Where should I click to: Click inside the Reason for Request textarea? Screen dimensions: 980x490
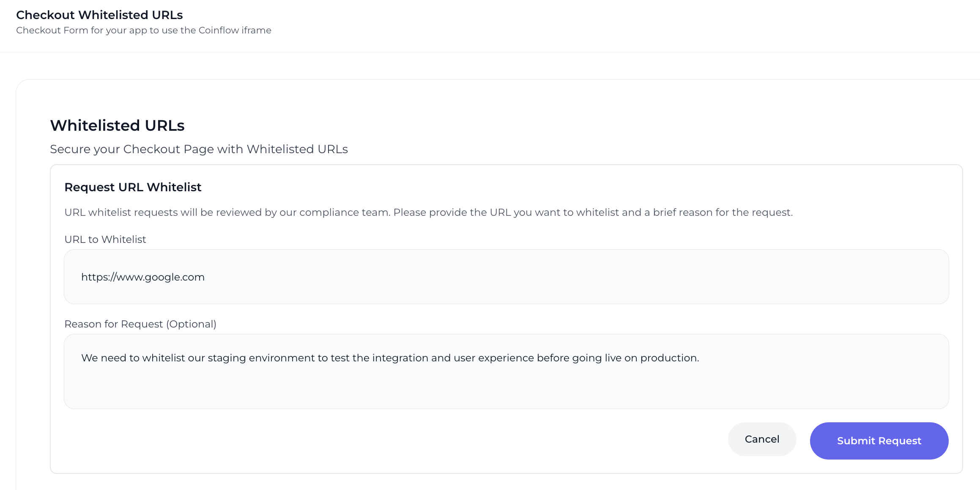(506, 371)
